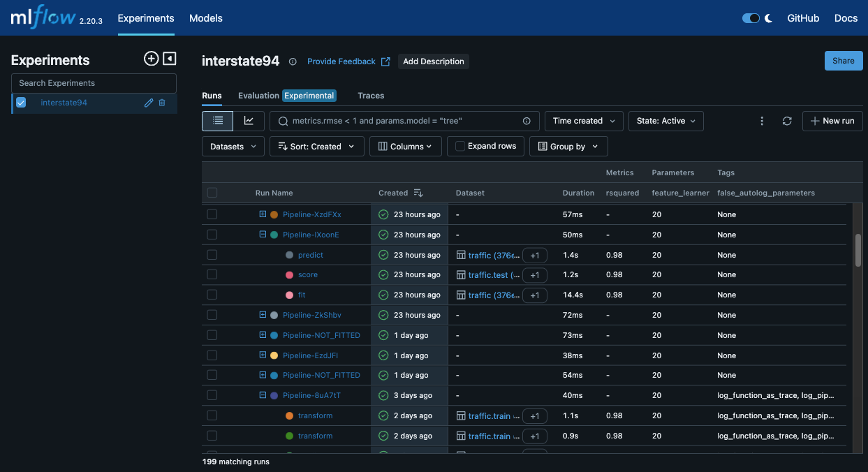Click the MLflow logo

(42, 17)
